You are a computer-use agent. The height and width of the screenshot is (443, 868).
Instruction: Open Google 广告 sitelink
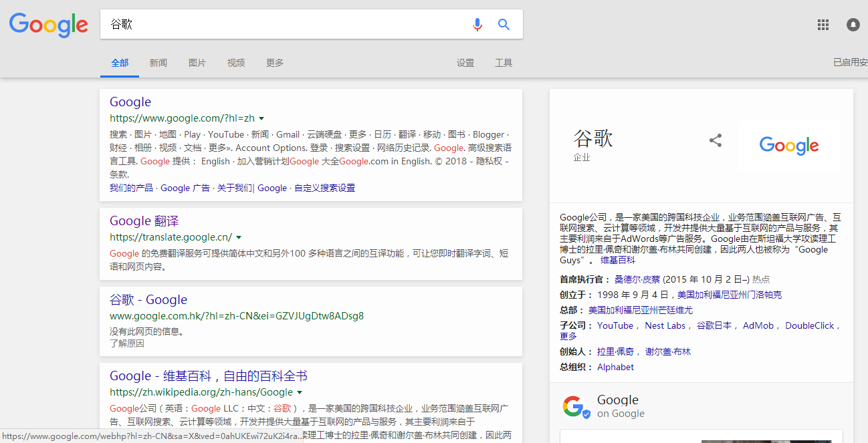(185, 188)
